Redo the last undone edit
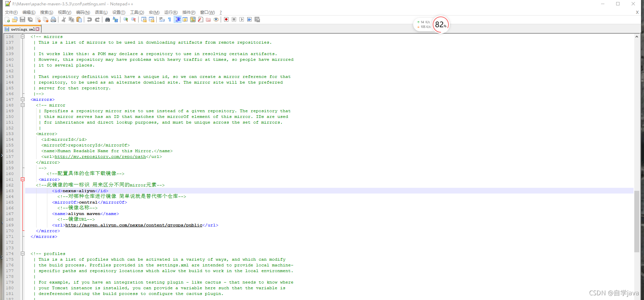Screen dimensions: 644x300 (x=97, y=19)
